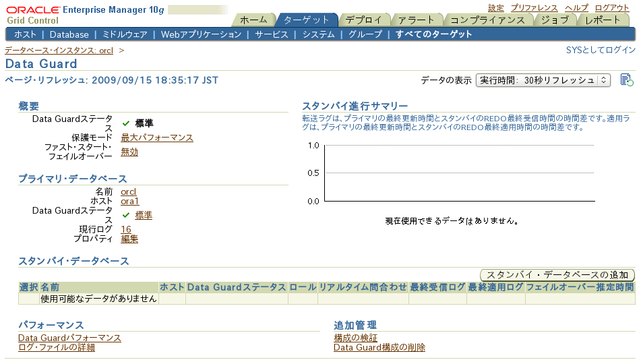The width and height of the screenshot is (641, 364).
Task: Click the ロール column header
Action: (x=303, y=287)
